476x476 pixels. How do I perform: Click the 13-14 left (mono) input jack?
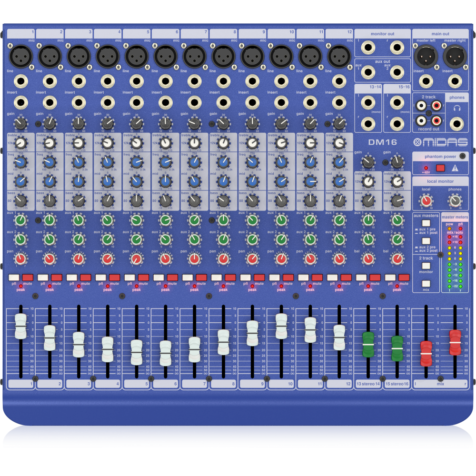coord(368,103)
